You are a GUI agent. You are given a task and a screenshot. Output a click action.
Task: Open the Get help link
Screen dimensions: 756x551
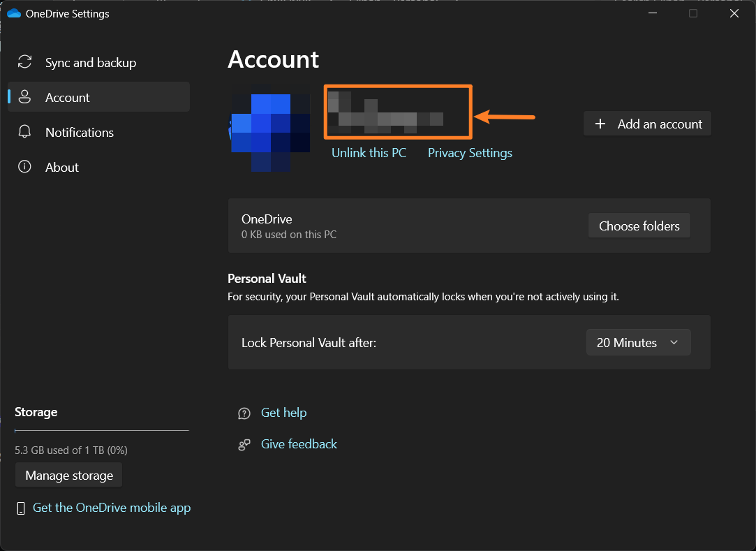(x=283, y=413)
